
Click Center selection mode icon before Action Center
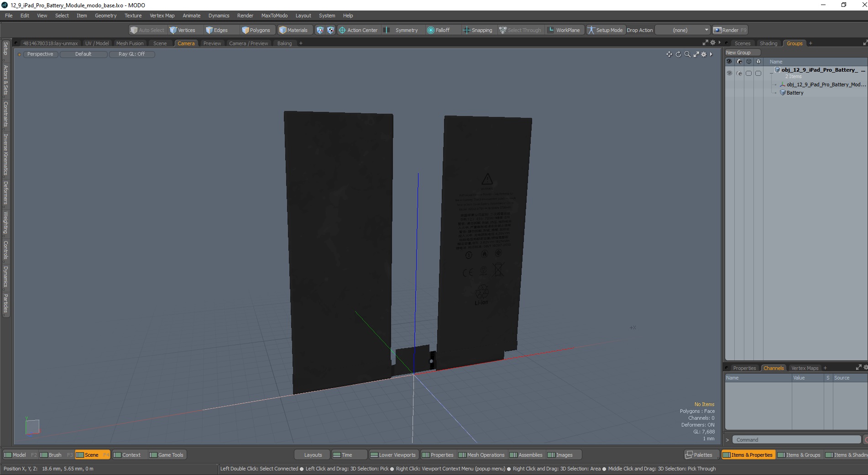(331, 30)
